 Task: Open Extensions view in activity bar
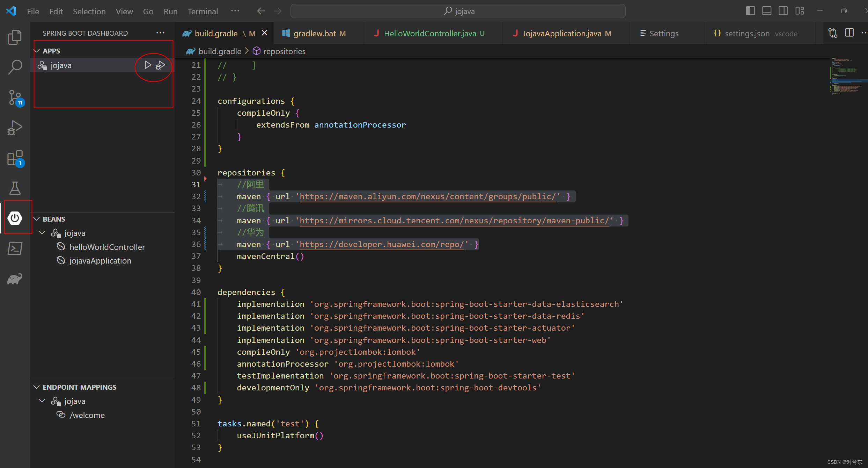(x=15, y=158)
